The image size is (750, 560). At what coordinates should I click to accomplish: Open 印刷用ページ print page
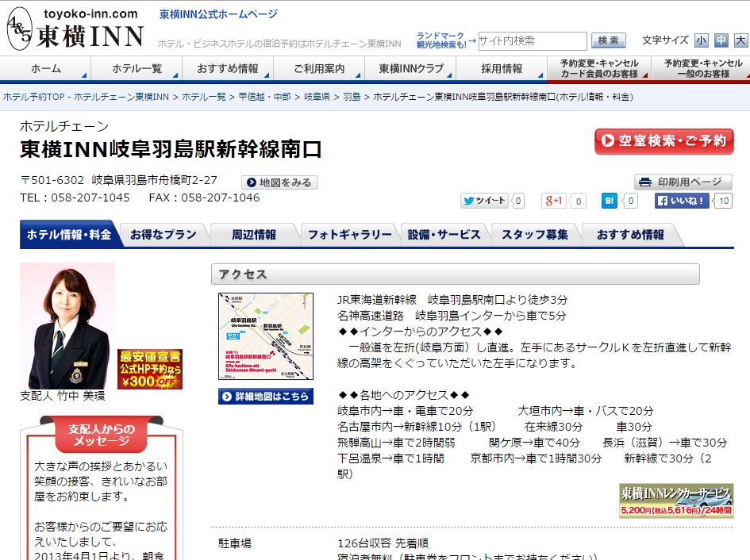click(683, 182)
